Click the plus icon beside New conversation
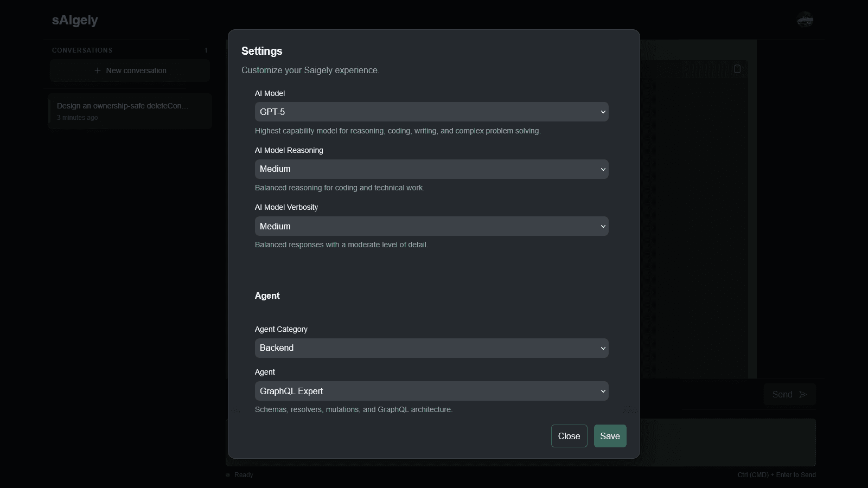Image resolution: width=868 pixels, height=488 pixels. click(x=98, y=70)
